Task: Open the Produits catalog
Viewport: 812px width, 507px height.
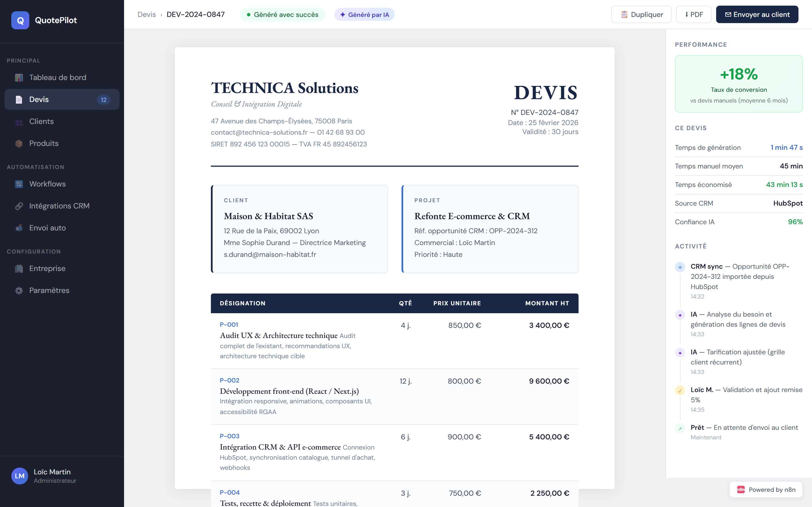Action: click(44, 143)
